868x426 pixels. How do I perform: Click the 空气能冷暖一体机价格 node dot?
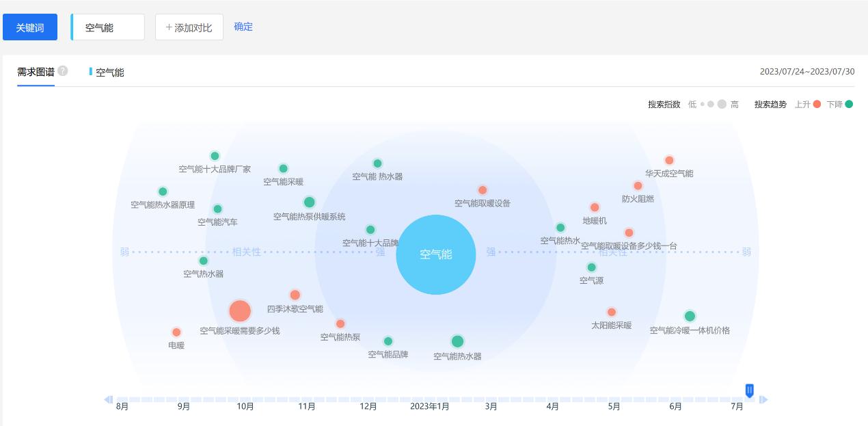coord(690,316)
